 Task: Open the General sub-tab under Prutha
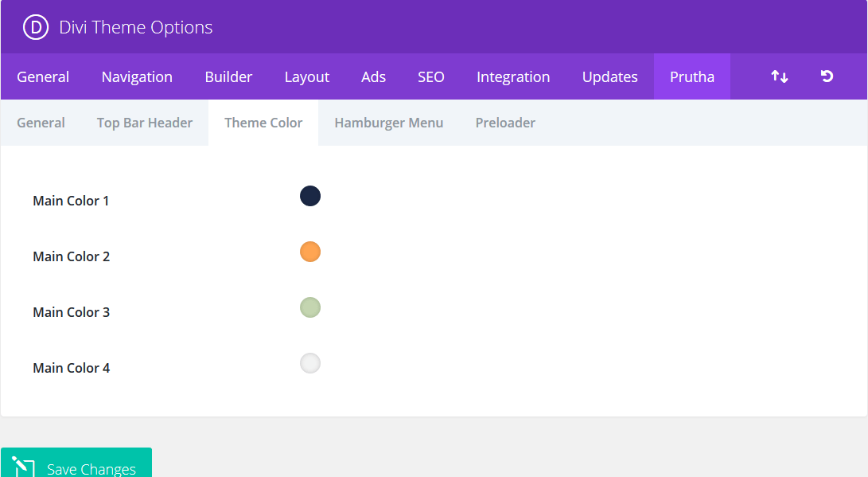click(x=41, y=123)
